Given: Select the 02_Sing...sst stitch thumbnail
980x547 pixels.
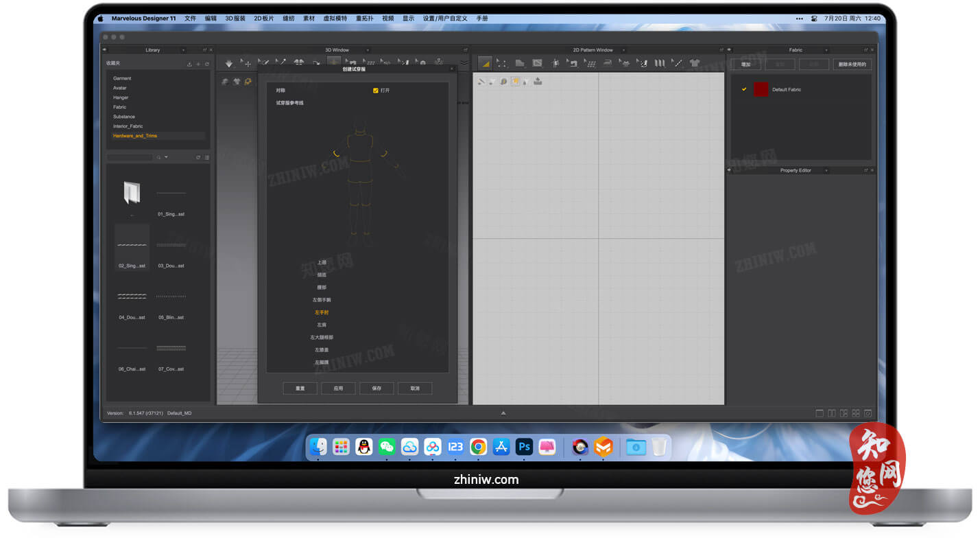Looking at the screenshot, I should point(132,246).
